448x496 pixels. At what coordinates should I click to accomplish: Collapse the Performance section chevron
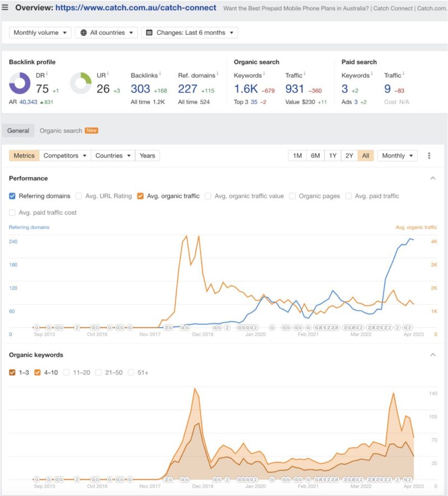pyautogui.click(x=433, y=178)
